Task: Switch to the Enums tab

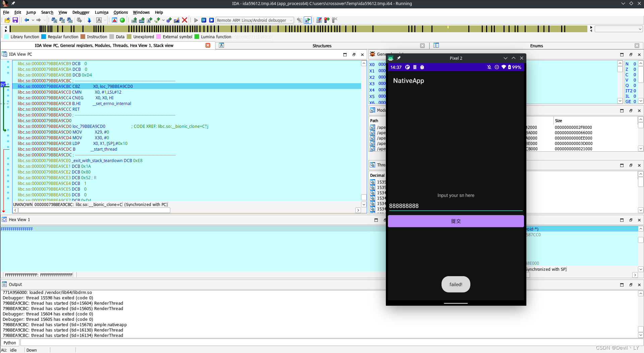Action: (x=536, y=46)
